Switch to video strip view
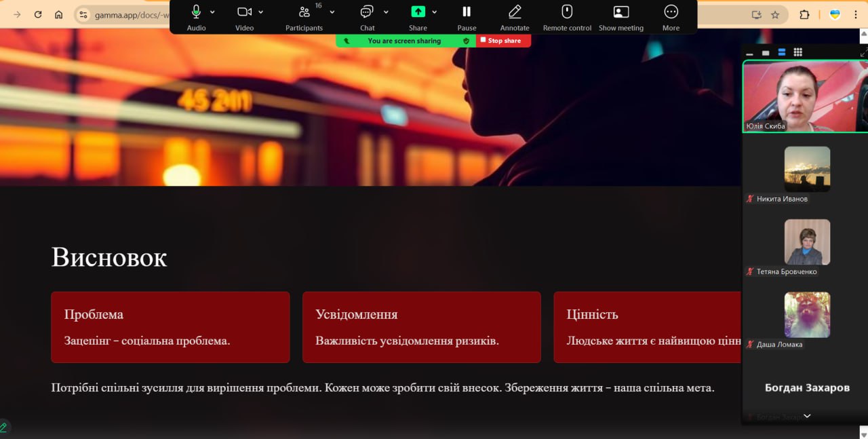The height and width of the screenshot is (439, 868). (782, 52)
